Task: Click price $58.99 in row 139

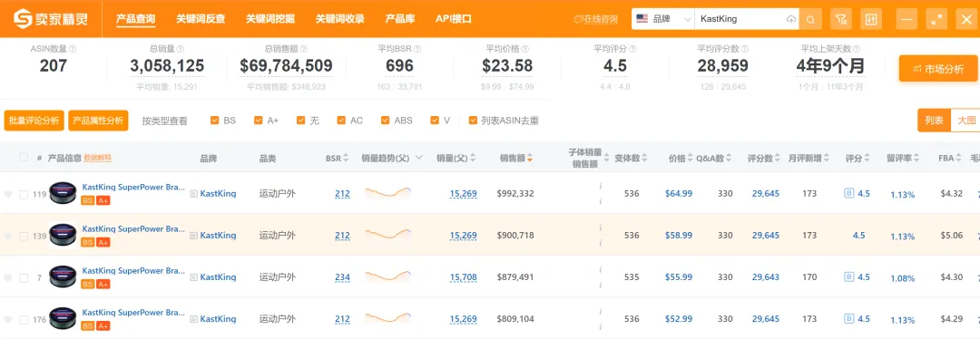Action: (x=679, y=236)
